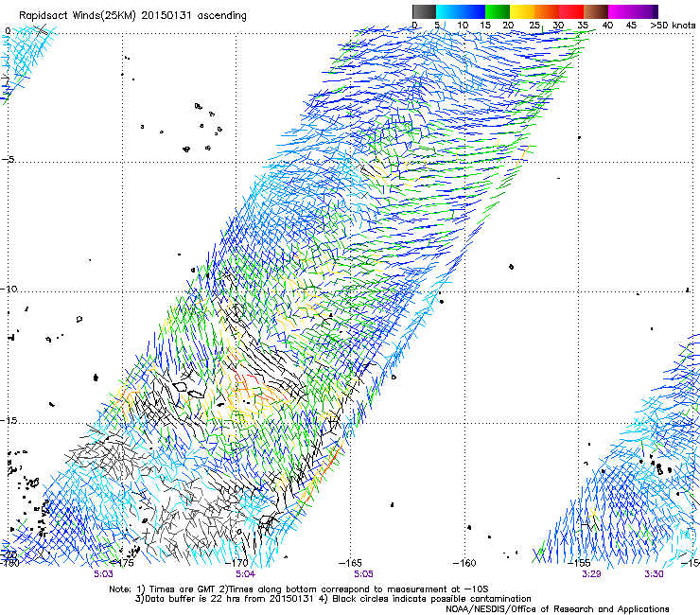The image size is (700, 615).
Task: Click the purple time label '3:29'
Action: (x=591, y=574)
